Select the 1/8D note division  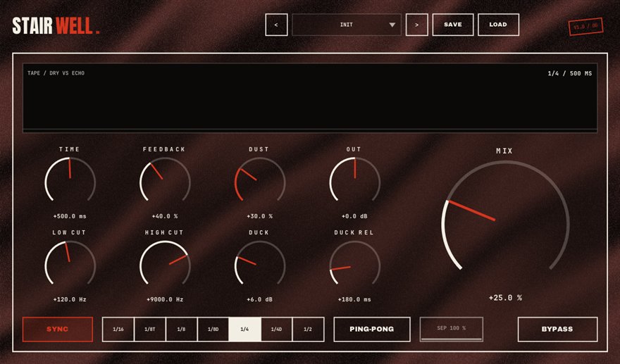tap(213, 330)
